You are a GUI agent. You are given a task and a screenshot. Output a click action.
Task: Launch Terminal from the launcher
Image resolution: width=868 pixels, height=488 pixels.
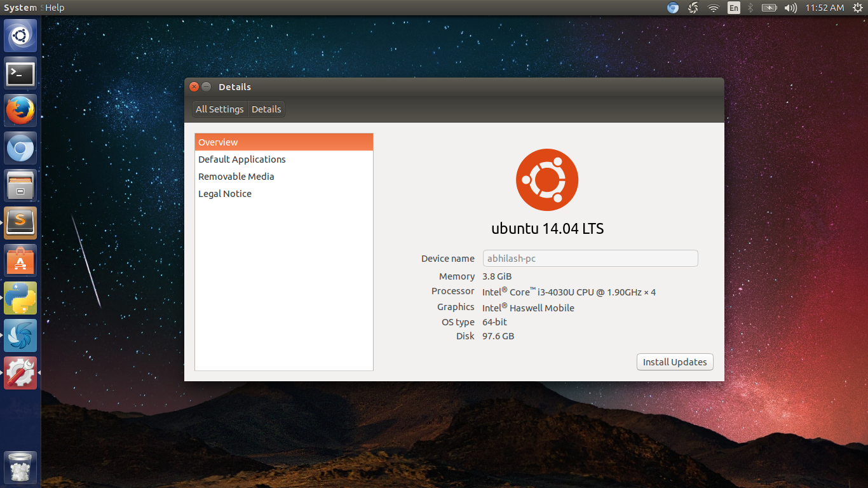coord(20,73)
